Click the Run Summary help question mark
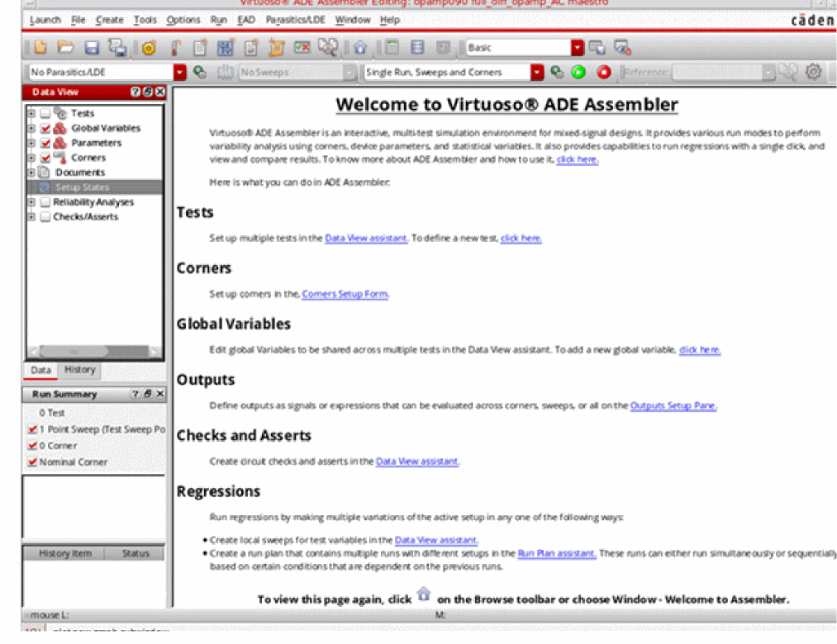 (135, 394)
